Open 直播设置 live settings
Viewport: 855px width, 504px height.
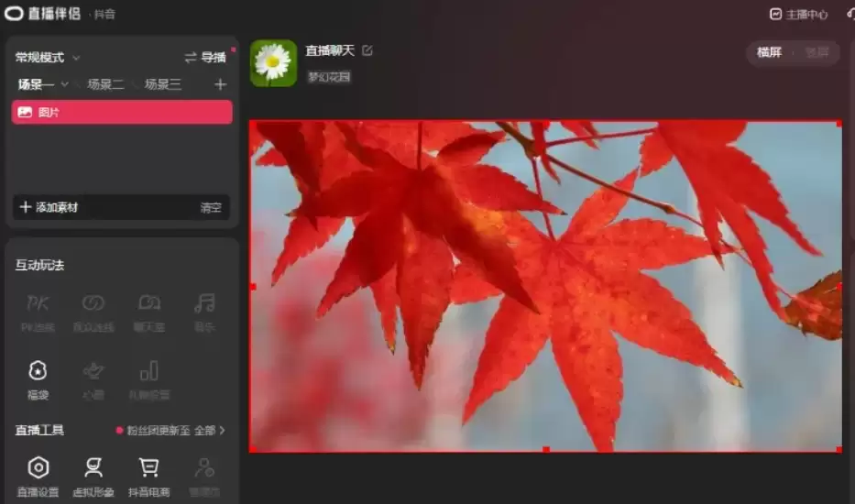tap(38, 477)
